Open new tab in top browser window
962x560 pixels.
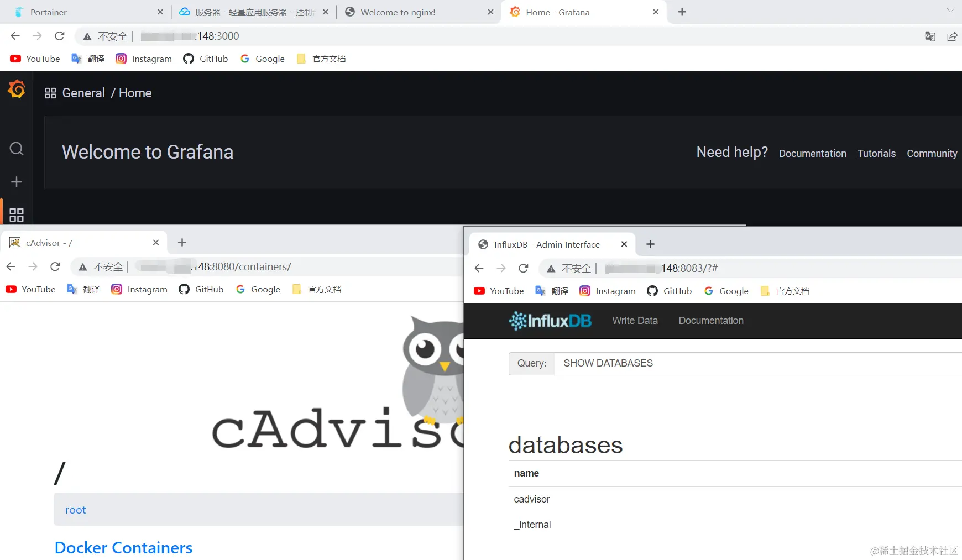pos(682,12)
